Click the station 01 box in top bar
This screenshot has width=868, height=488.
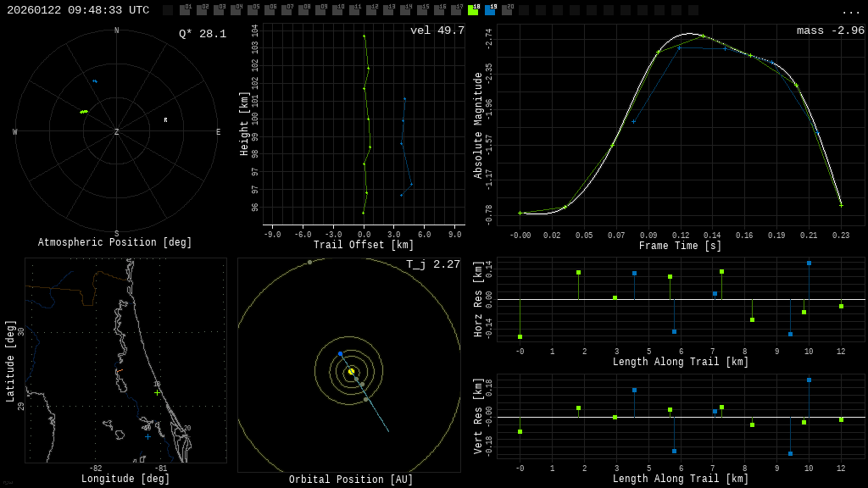coord(185,10)
